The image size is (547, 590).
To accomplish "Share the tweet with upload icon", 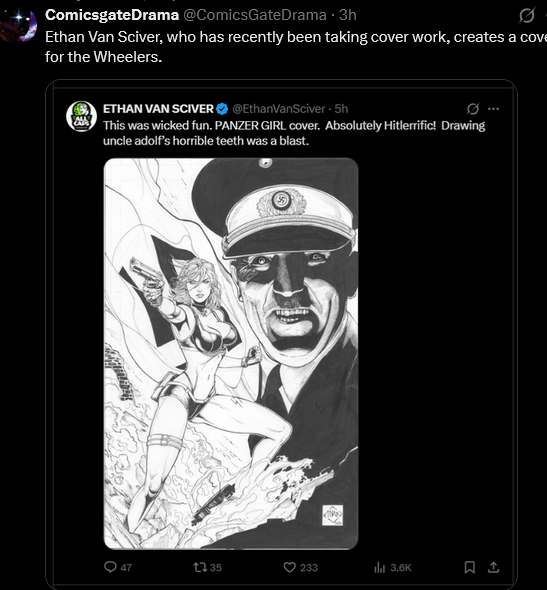I will 493,567.
